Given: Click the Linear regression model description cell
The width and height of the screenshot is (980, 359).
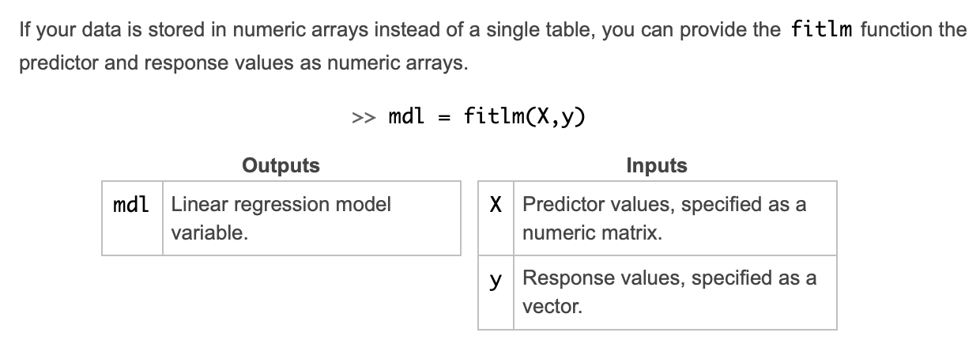Looking at the screenshot, I should (x=311, y=218).
